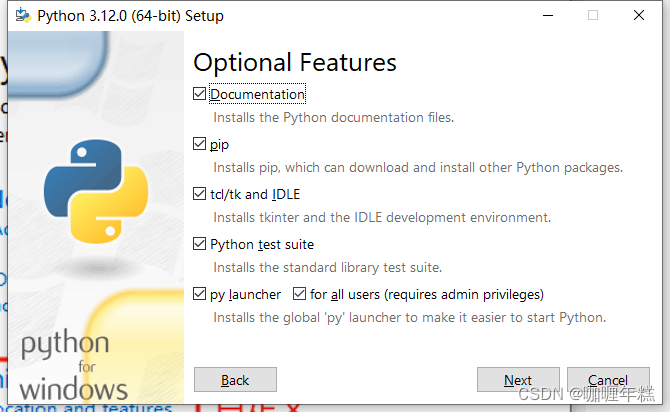Uncheck the Documentation checkbox
The image size is (670, 412).
200,94
